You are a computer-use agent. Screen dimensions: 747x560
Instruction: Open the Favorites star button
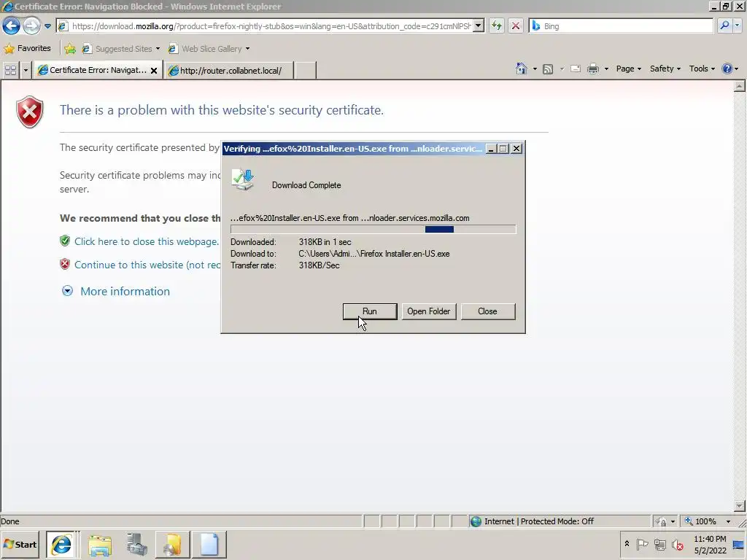tap(27, 48)
